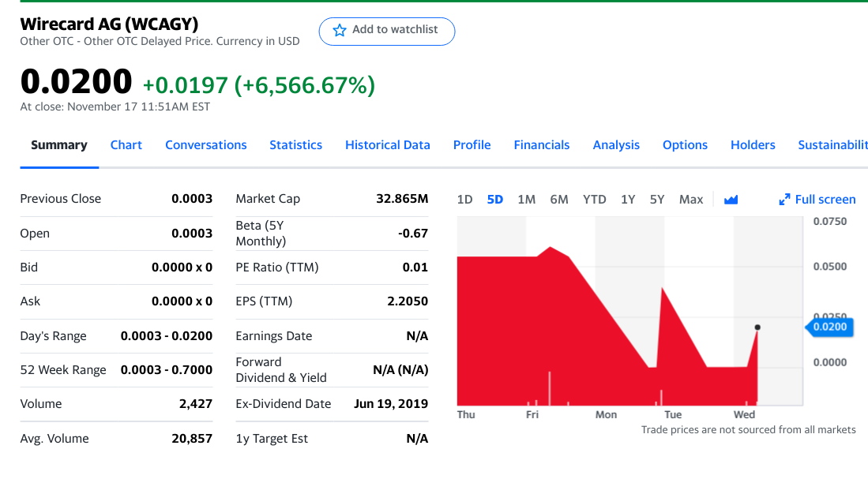Select the Summary tab

tap(59, 145)
